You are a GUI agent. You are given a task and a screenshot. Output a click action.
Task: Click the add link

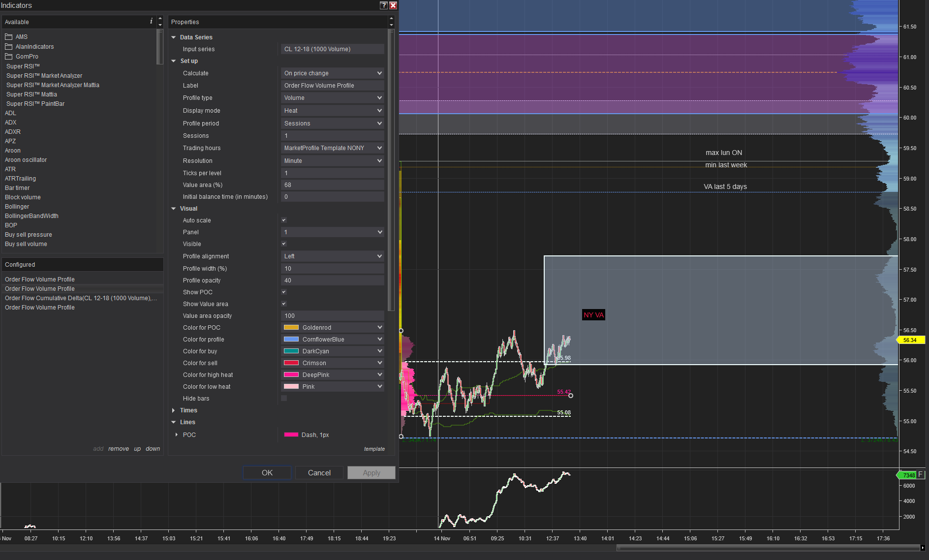98,449
